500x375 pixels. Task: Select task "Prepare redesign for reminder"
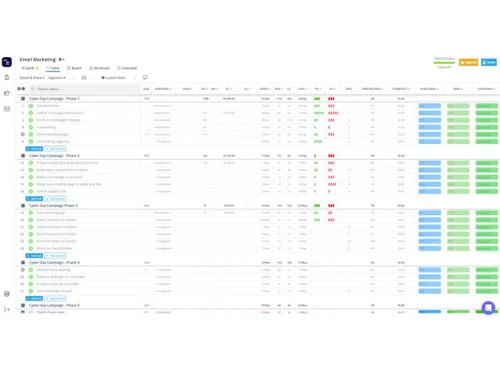(x=61, y=277)
